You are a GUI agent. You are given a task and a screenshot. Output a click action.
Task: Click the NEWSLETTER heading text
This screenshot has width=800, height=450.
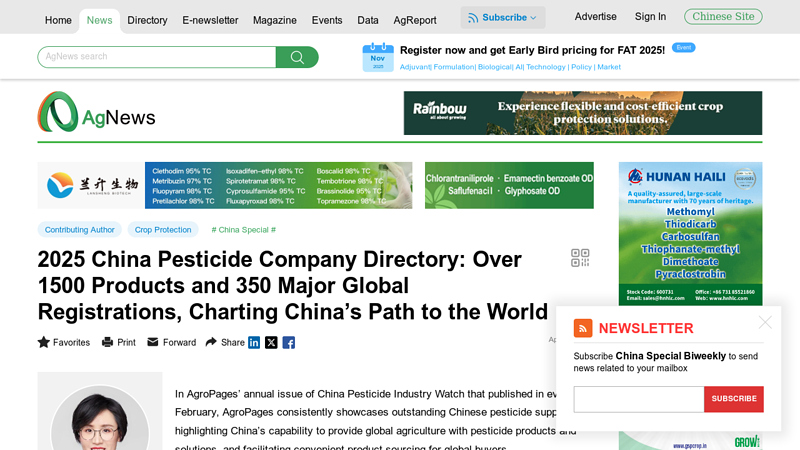click(x=646, y=328)
